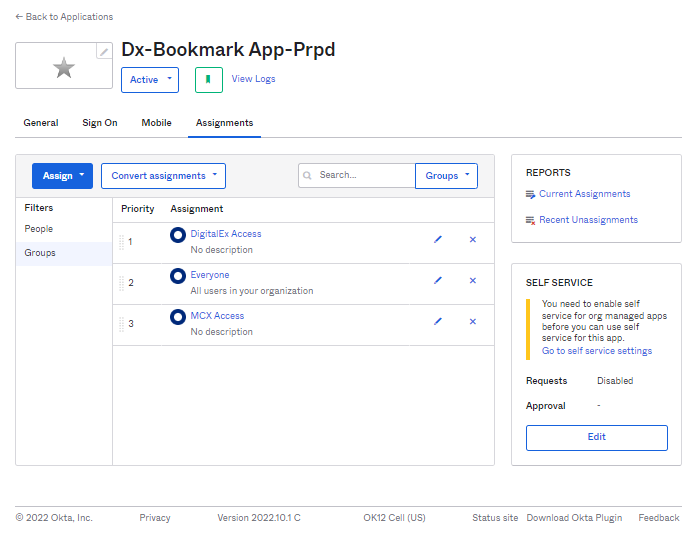Edit the MCX Access assignment
The image size is (698, 534).
(x=437, y=322)
